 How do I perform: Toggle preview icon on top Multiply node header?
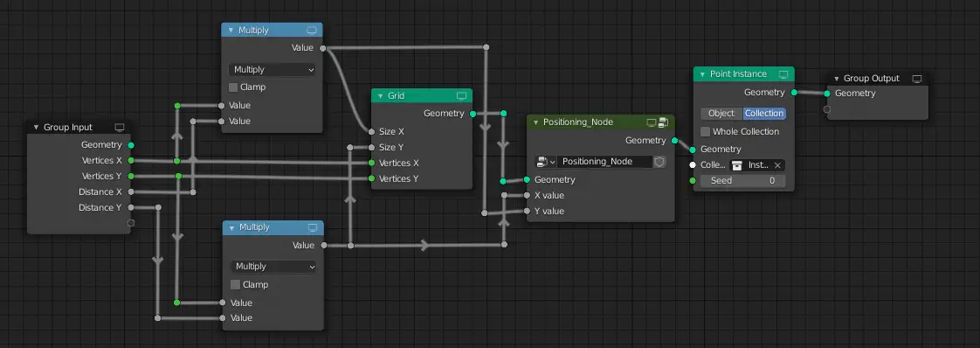click(311, 30)
